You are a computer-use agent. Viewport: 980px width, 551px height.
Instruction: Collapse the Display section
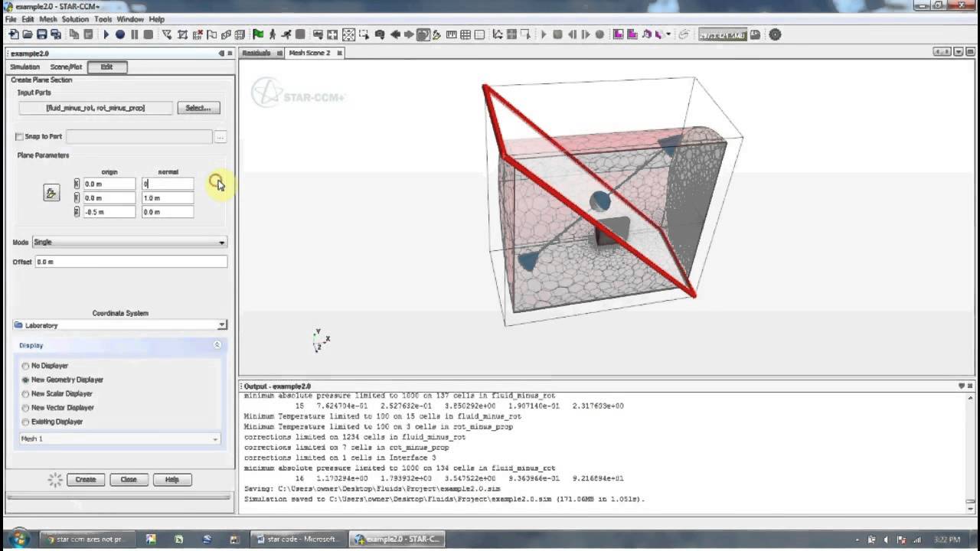coord(217,345)
